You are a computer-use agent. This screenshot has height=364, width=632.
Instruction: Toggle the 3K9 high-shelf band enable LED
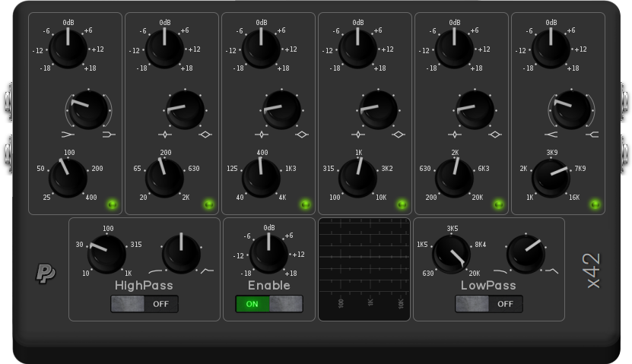point(595,204)
